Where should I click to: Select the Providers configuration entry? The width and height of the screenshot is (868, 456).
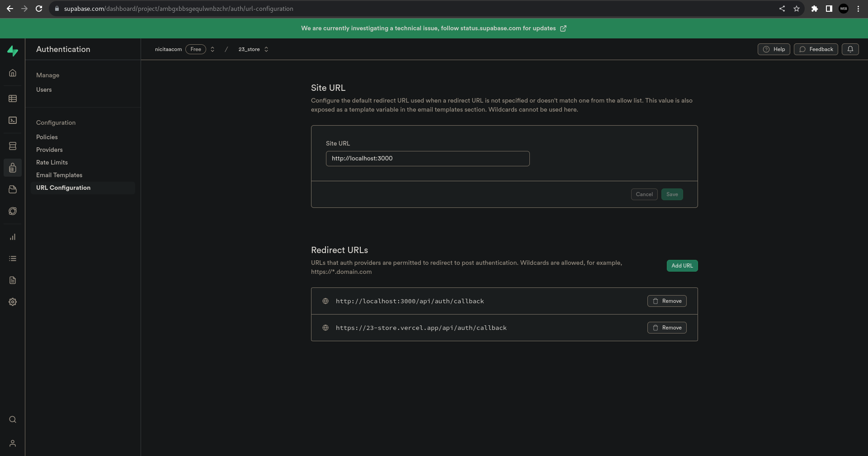pos(49,150)
